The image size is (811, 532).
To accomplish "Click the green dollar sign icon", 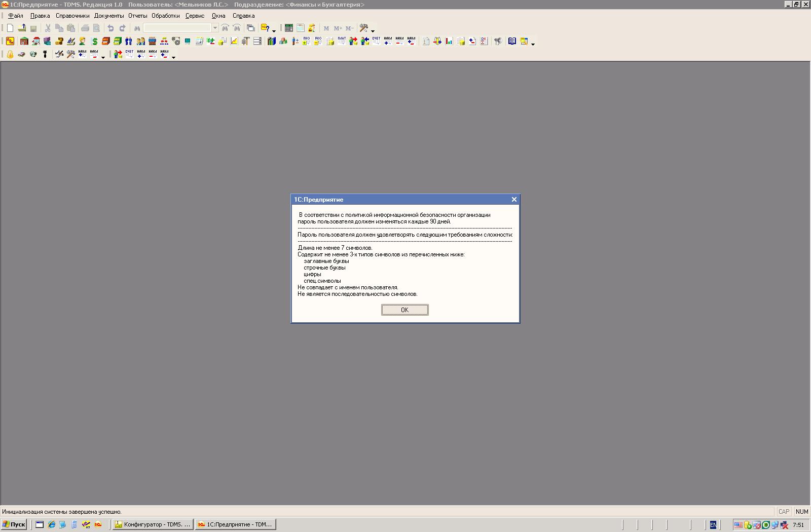I will point(94,42).
